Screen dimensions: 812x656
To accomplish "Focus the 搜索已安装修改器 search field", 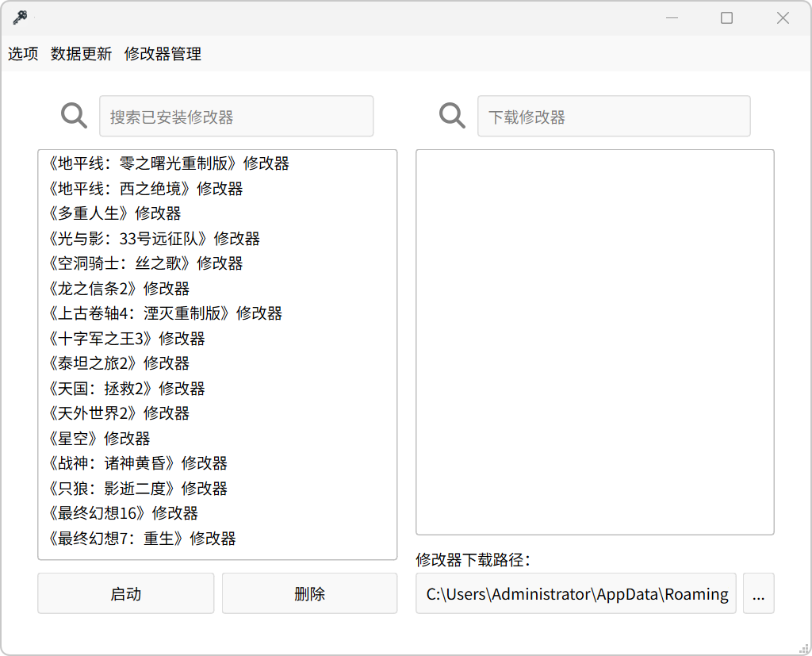I will point(236,116).
